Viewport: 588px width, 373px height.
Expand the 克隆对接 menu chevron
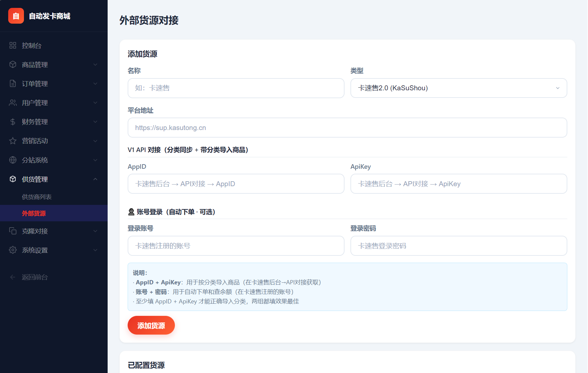pos(95,231)
